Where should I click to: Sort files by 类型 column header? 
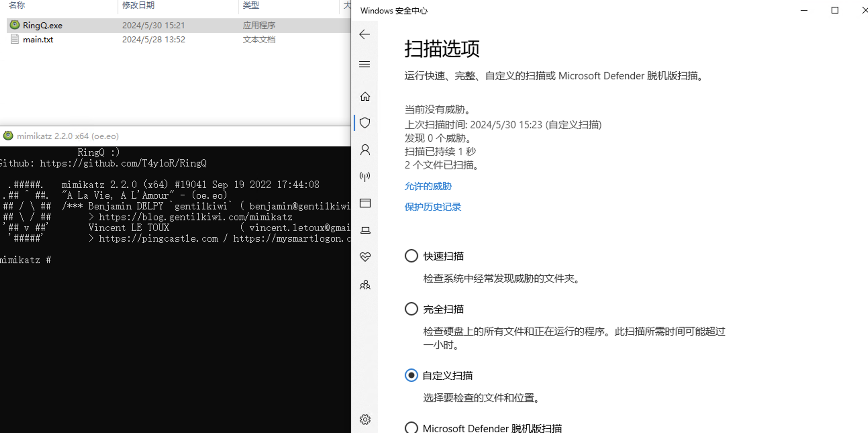(x=251, y=5)
